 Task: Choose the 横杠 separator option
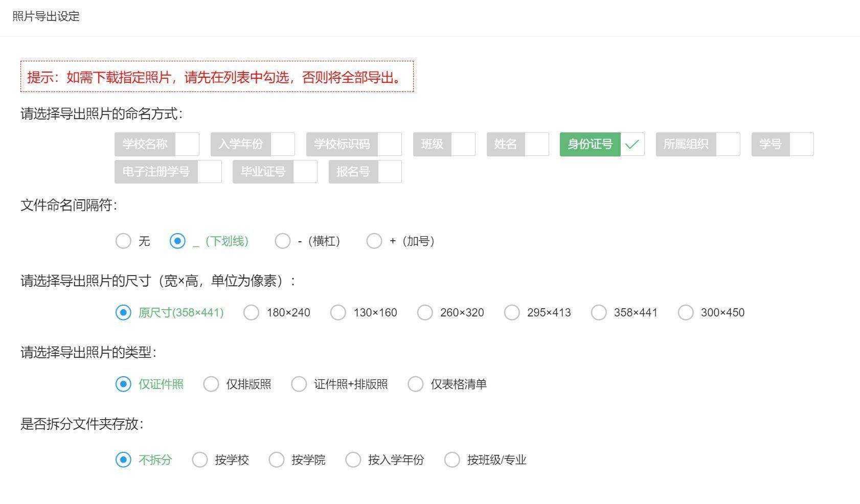coord(283,241)
